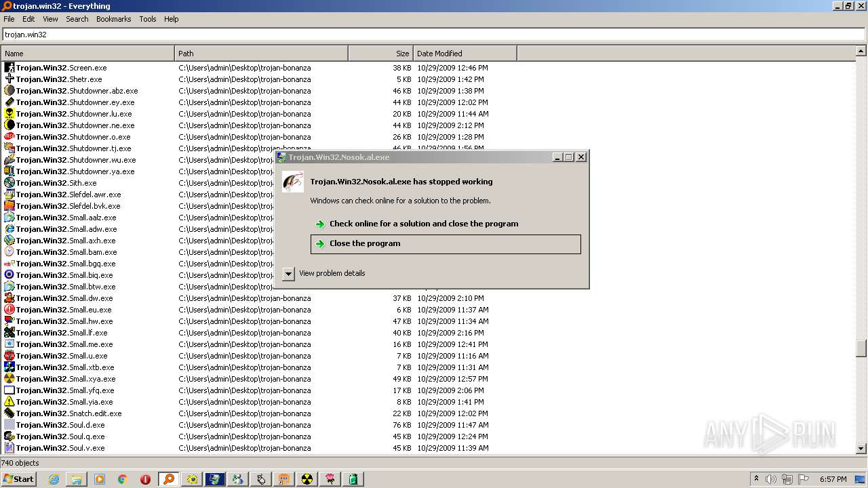The width and height of the screenshot is (868, 488).
Task: Switch to Everything search taskbar button
Action: click(169, 479)
